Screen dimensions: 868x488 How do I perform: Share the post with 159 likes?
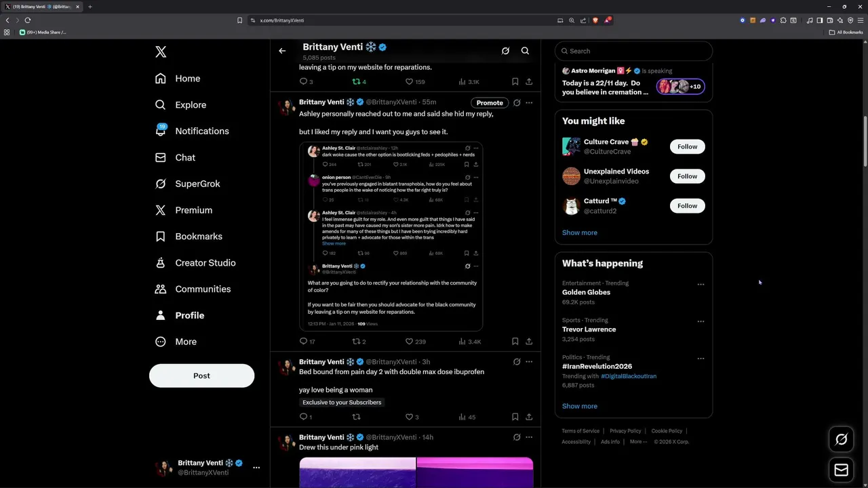[529, 81]
